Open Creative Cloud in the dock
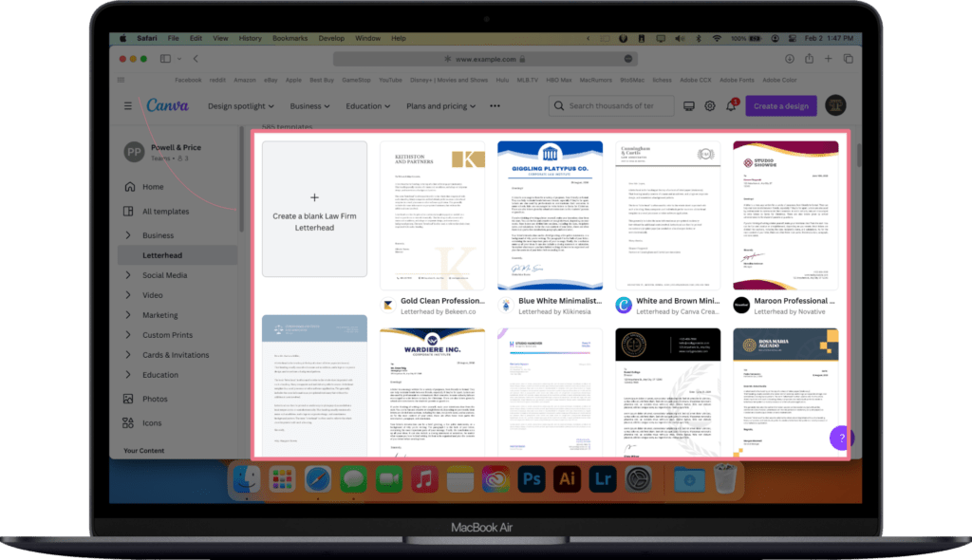This screenshot has height=560, width=972. point(495,479)
